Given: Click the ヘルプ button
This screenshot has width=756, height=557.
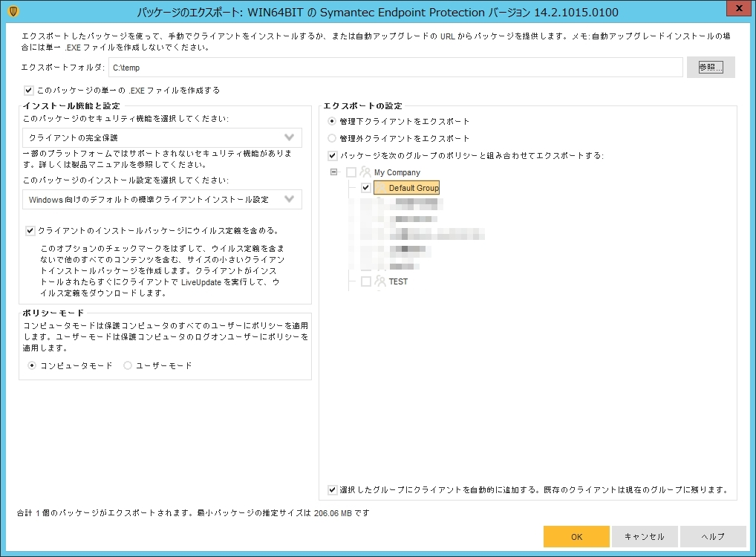Looking at the screenshot, I should pos(713,537).
